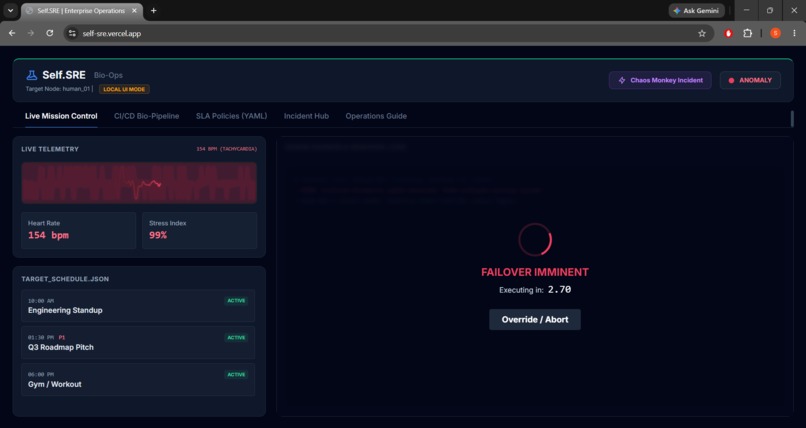Click the Stress Index 99% card
Screen dimensions: 806x428
pyautogui.click(x=199, y=230)
